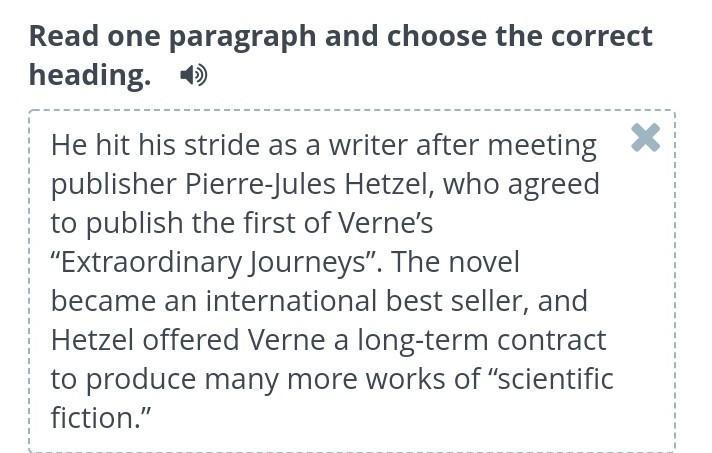Click the words "international best seller"
The image size is (712, 453).
pyautogui.click(x=367, y=301)
